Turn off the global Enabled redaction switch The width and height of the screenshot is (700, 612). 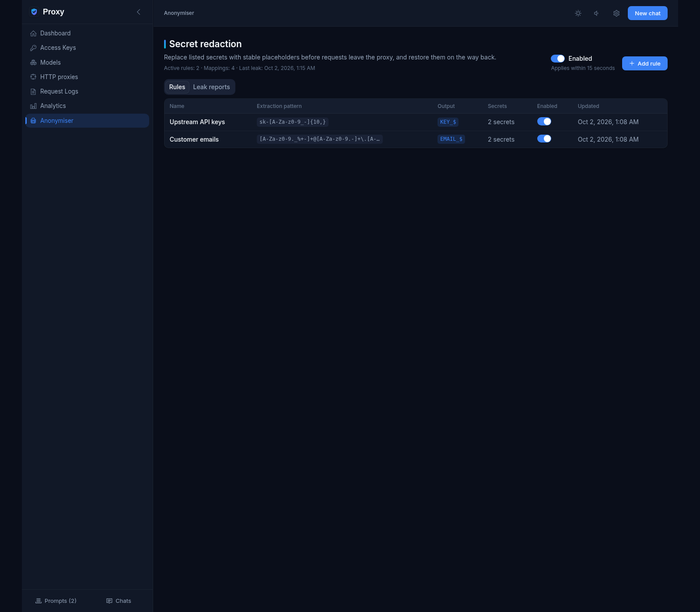[x=558, y=59]
